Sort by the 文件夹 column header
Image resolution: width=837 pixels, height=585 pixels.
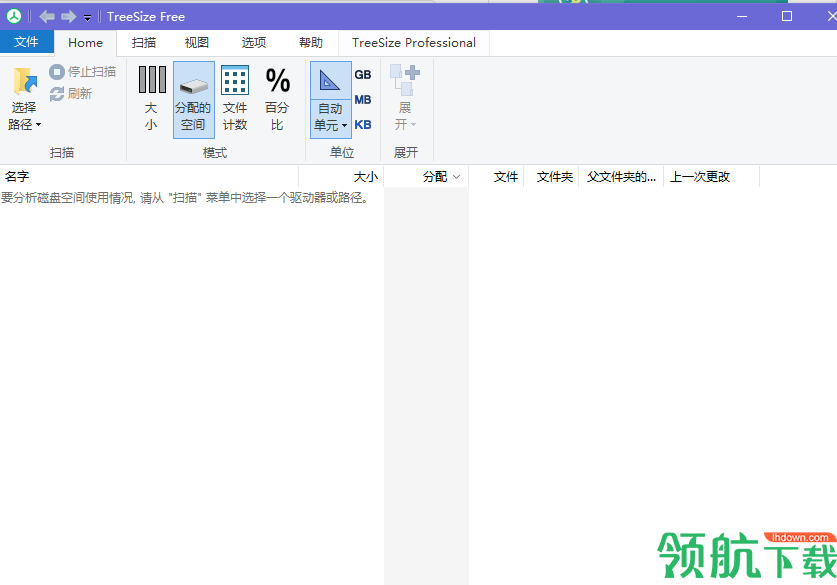pos(551,177)
